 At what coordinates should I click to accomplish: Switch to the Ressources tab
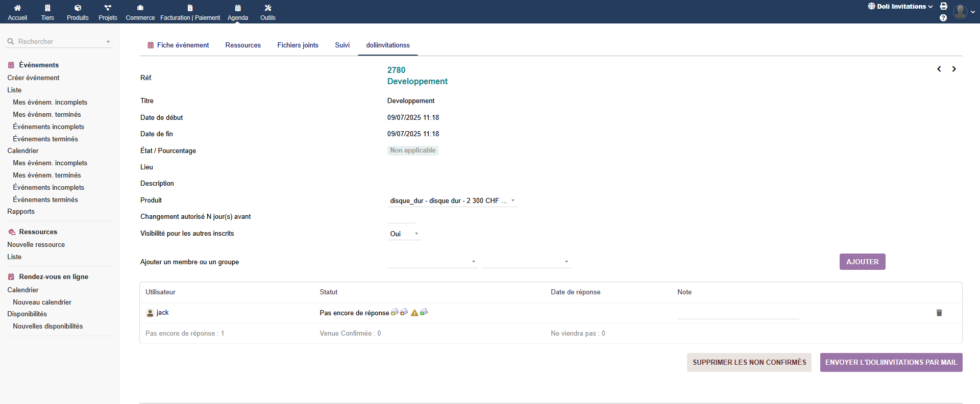(x=243, y=45)
